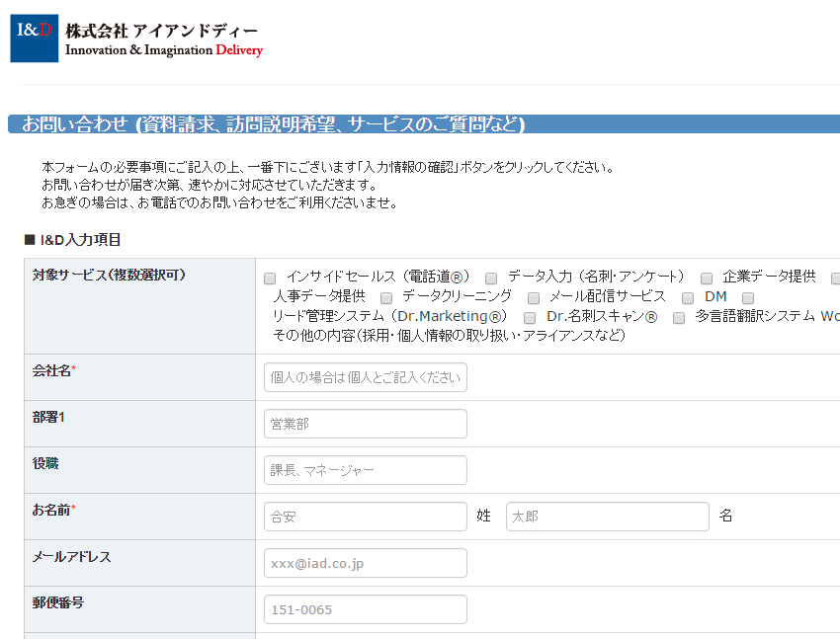Check the インサイドセールス checkbox

(x=270, y=279)
